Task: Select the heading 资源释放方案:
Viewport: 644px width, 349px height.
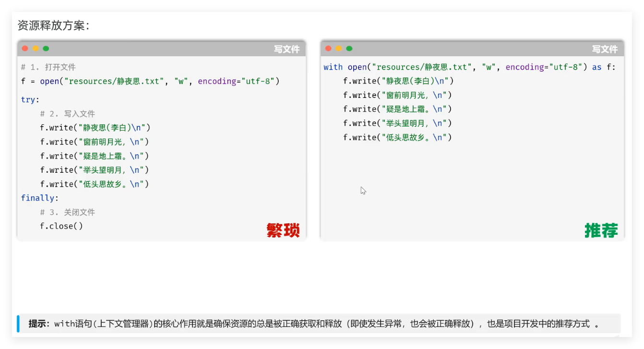Action: [x=53, y=25]
